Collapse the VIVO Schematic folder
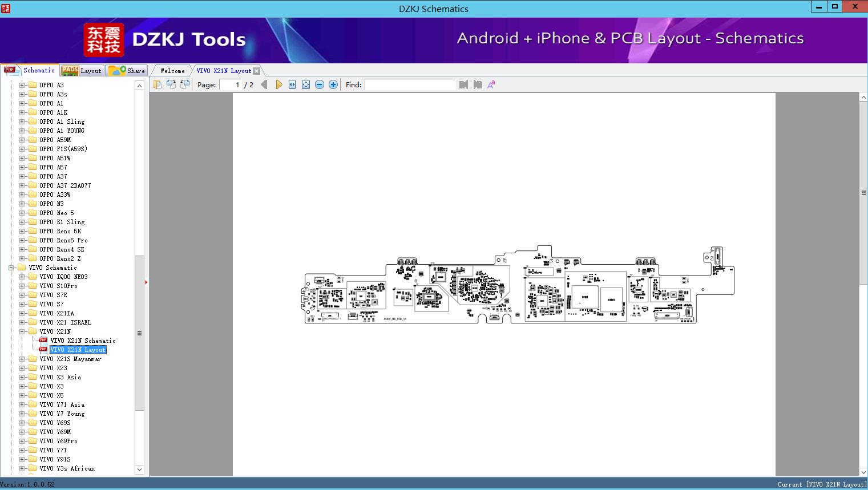The width and height of the screenshot is (868, 490). [11, 268]
